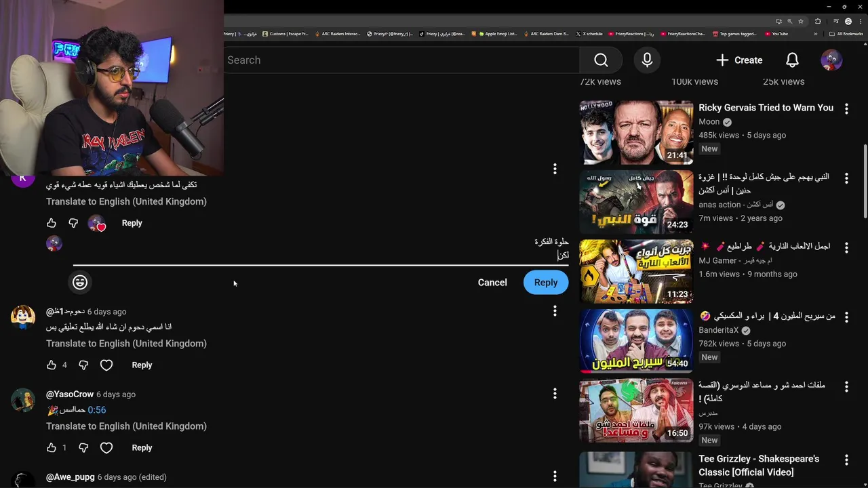
Task: Open the 'Customs | Escape Fr...' bookmark
Action: point(285,33)
